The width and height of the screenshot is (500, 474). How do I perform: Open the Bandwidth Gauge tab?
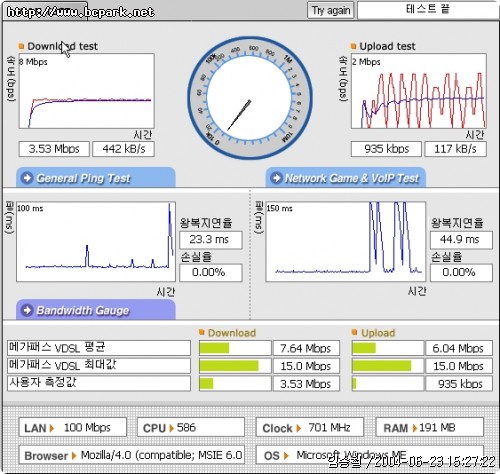[x=96, y=310]
